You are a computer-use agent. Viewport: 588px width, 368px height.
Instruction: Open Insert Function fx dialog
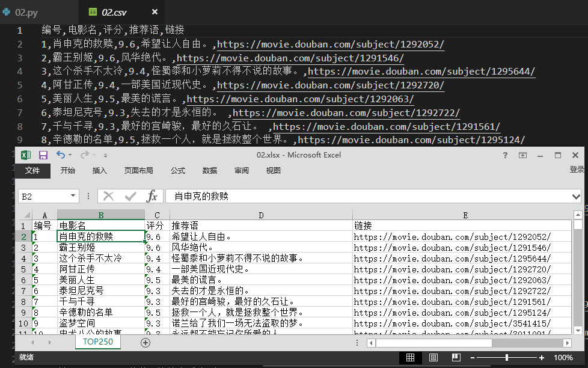click(x=152, y=196)
